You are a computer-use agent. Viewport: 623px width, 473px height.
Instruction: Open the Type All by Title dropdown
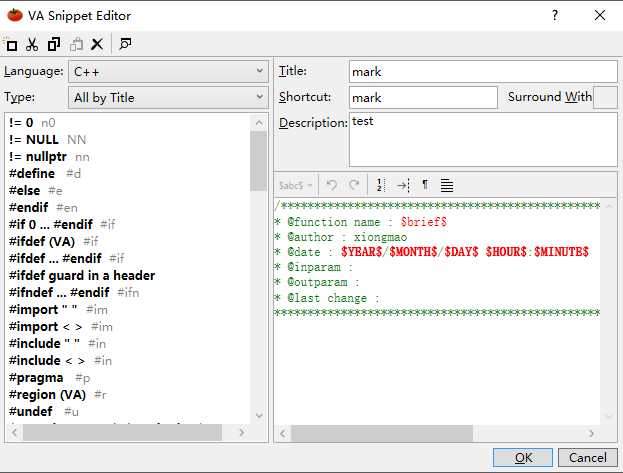coord(168,97)
